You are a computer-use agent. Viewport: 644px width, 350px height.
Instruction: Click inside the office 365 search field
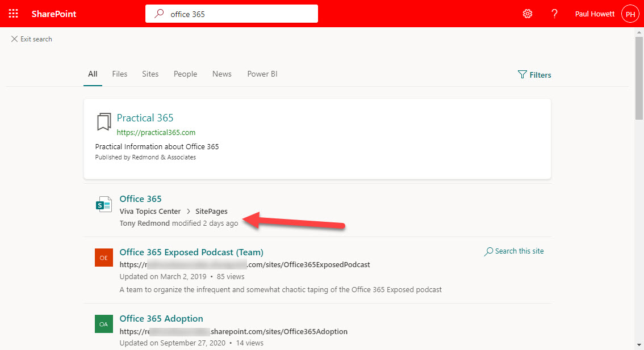[227, 13]
